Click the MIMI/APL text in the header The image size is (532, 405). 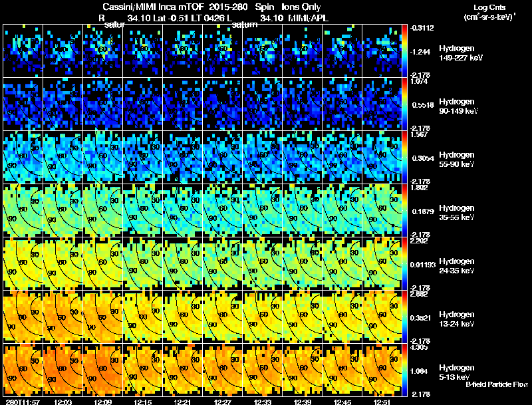coord(308,18)
